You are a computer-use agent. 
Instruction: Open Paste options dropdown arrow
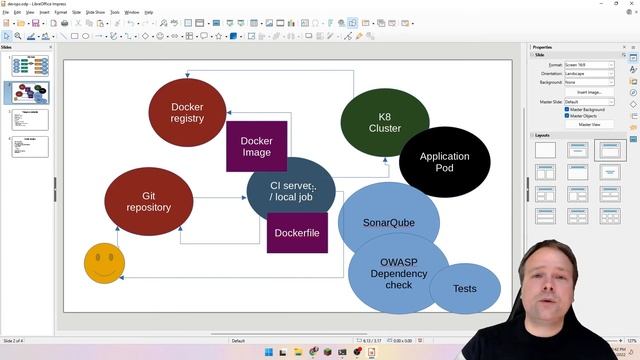coord(107,24)
